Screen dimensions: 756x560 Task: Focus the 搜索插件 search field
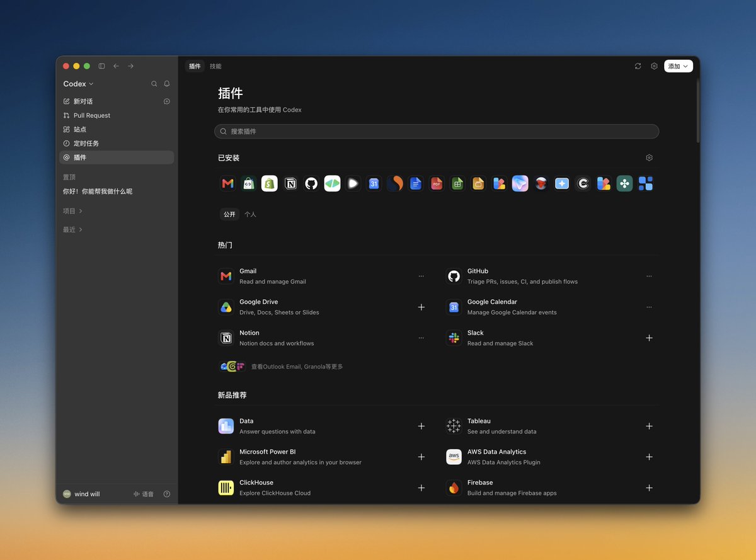coord(437,131)
